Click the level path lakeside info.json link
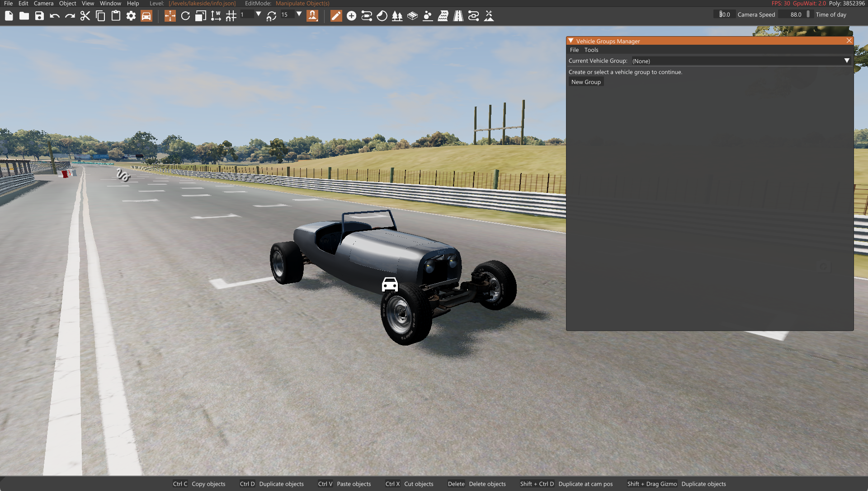Viewport: 868px width, 491px height. point(202,3)
